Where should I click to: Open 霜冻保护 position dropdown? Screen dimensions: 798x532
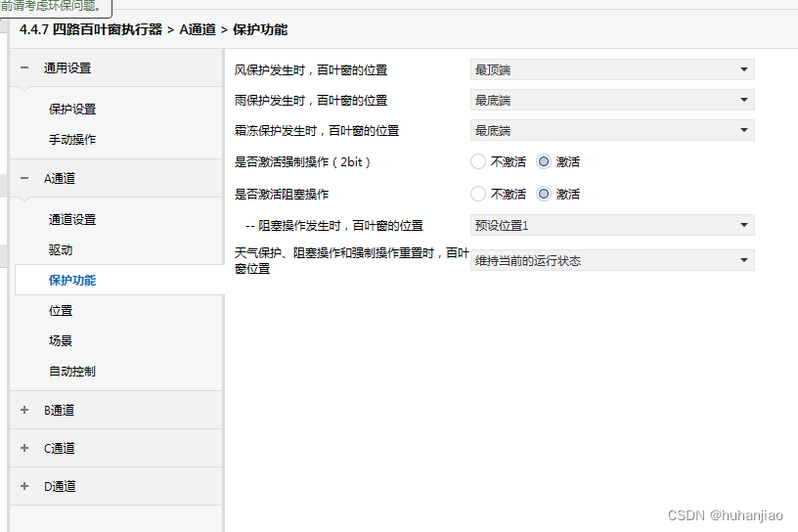pyautogui.click(x=611, y=131)
